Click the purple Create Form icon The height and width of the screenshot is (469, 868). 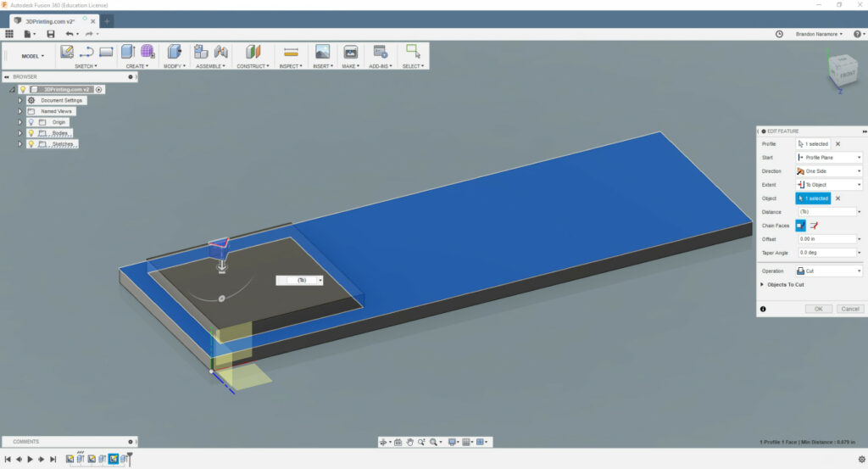[147, 52]
